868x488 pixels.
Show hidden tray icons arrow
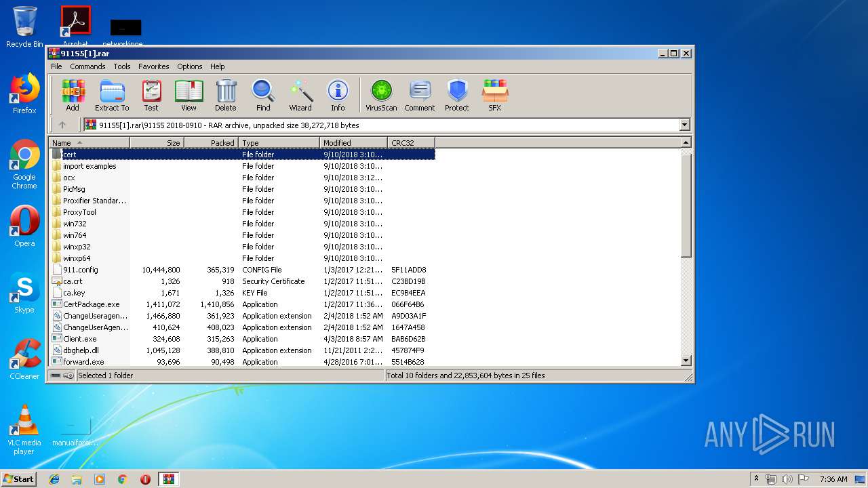[x=756, y=479]
